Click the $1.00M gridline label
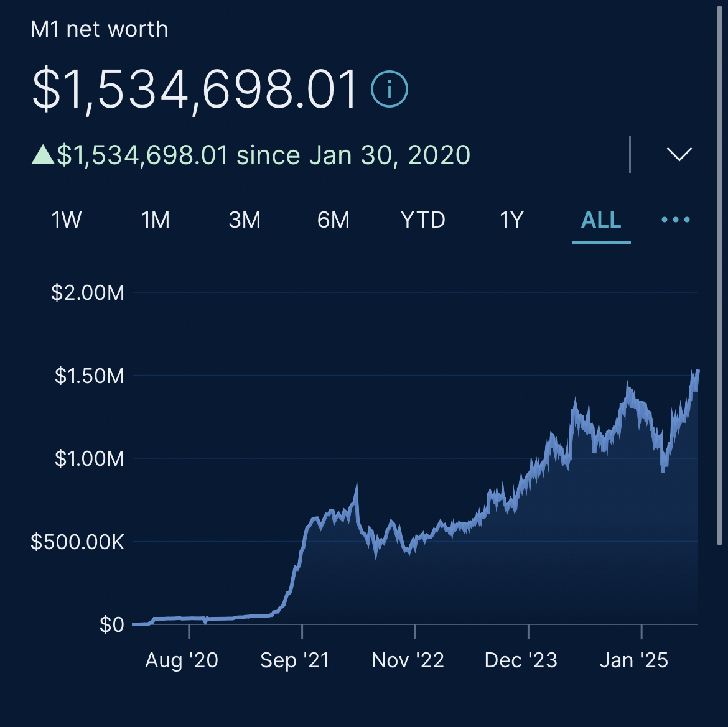This screenshot has width=728, height=727. click(90, 459)
